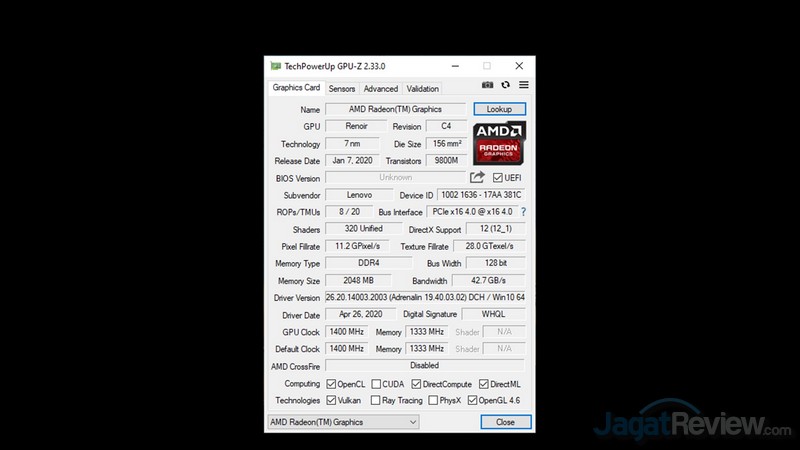800x450 pixels.
Task: Toggle the DirectCompute checkbox
Action: (416, 384)
